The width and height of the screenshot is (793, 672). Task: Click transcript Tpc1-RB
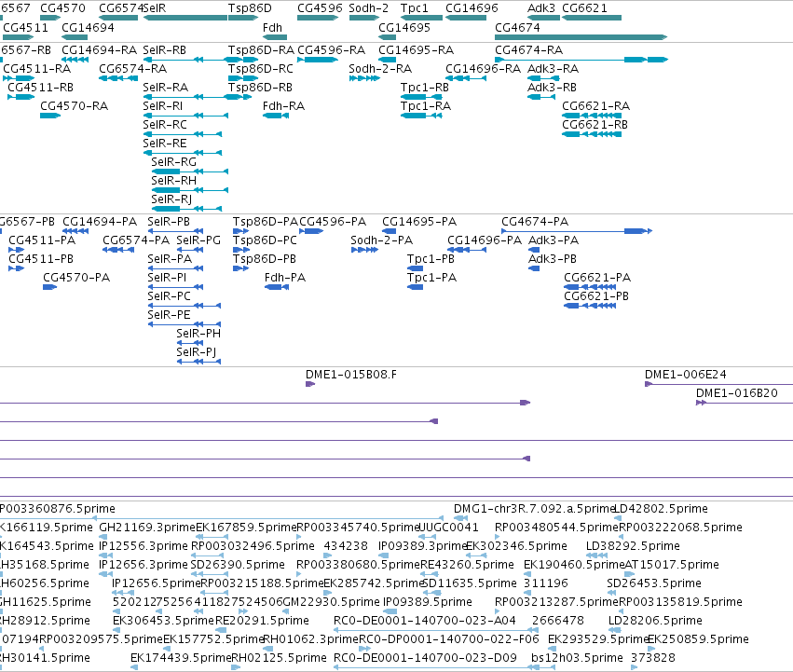point(425,88)
